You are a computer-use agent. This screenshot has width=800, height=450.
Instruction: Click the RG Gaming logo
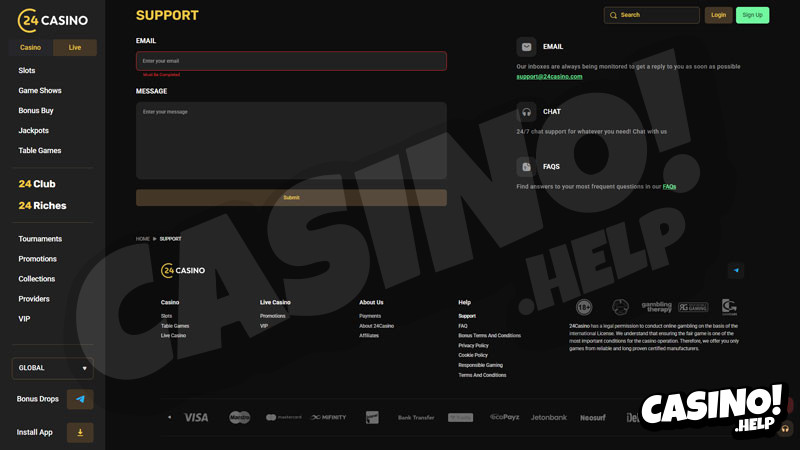693,307
